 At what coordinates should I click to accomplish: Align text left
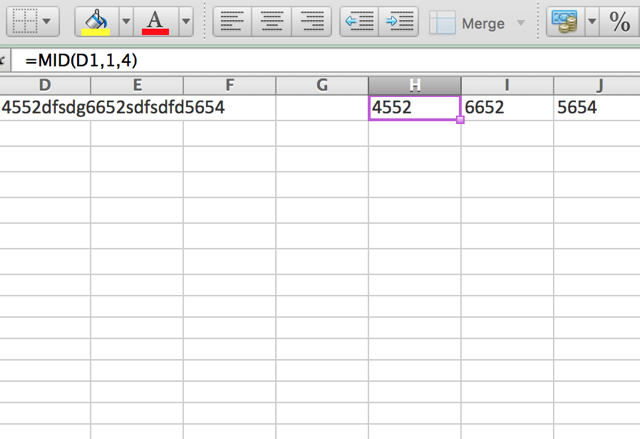point(232,22)
